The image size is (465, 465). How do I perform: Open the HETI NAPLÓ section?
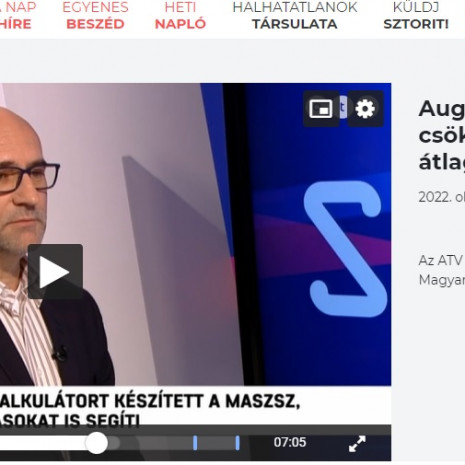(x=180, y=16)
